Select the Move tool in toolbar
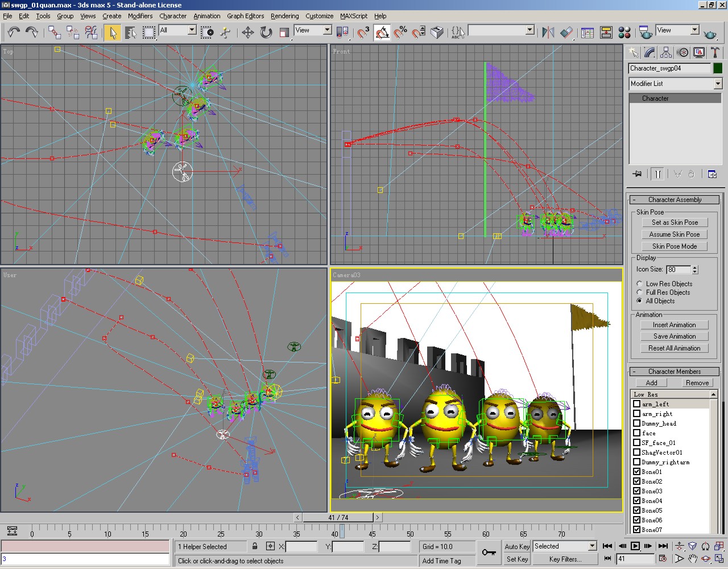728x569 pixels. 247,32
